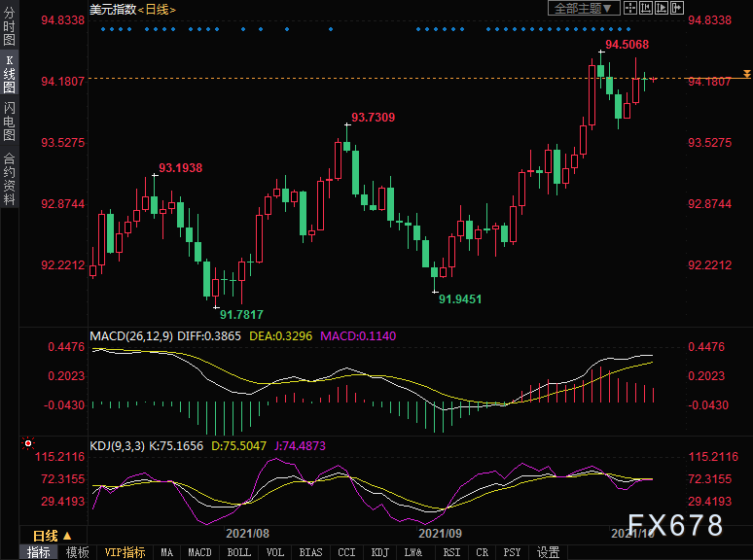Click the 2021/09 date axis label
The height and width of the screenshot is (560, 753).
point(440,534)
